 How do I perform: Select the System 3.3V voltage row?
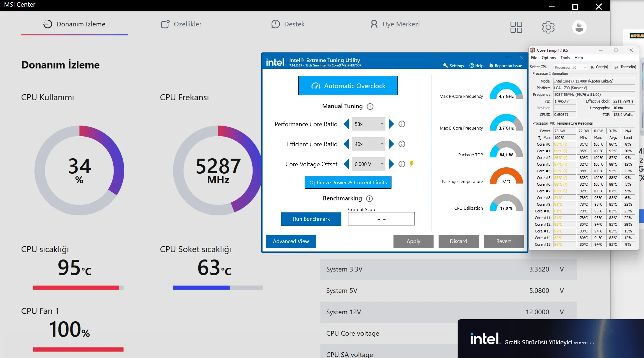449,270
